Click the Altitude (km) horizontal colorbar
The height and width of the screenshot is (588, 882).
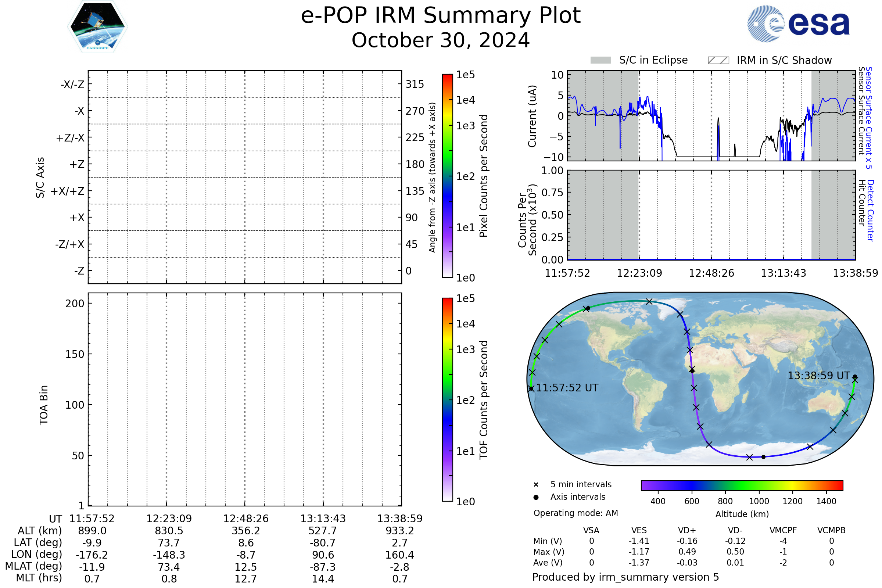click(742, 485)
